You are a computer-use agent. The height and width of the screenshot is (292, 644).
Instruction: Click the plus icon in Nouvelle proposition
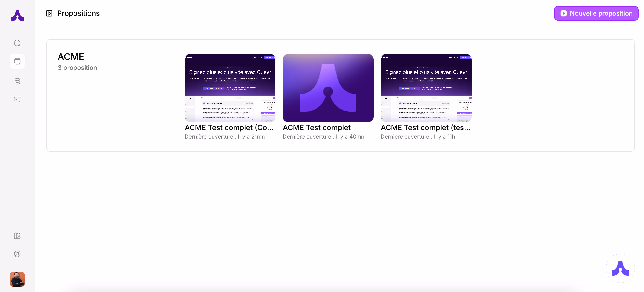point(563,14)
